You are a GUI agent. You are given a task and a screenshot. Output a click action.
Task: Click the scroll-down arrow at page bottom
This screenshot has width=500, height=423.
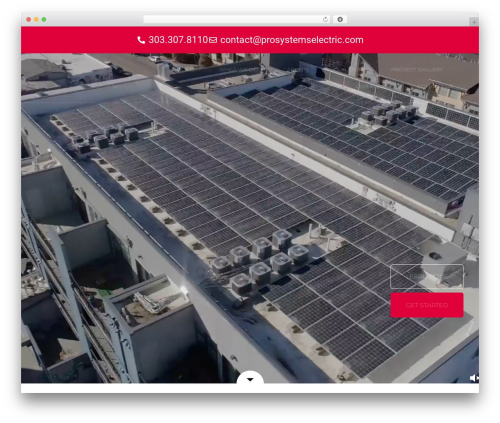pyautogui.click(x=250, y=379)
